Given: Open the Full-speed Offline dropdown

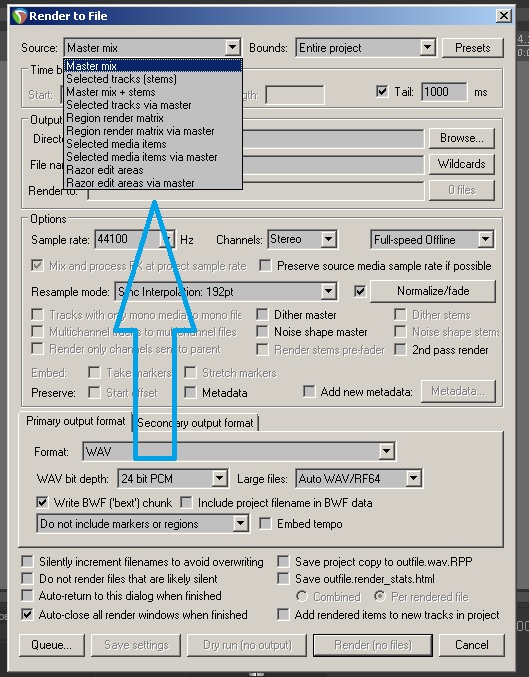Looking at the screenshot, I should click(x=432, y=240).
